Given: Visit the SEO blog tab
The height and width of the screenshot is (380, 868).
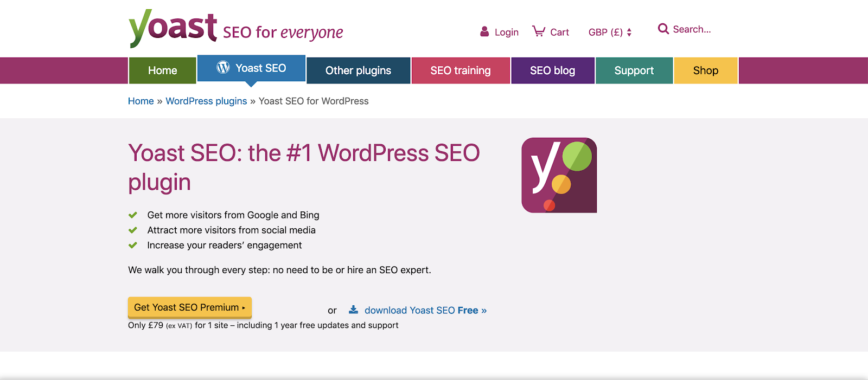Looking at the screenshot, I should tap(552, 70).
